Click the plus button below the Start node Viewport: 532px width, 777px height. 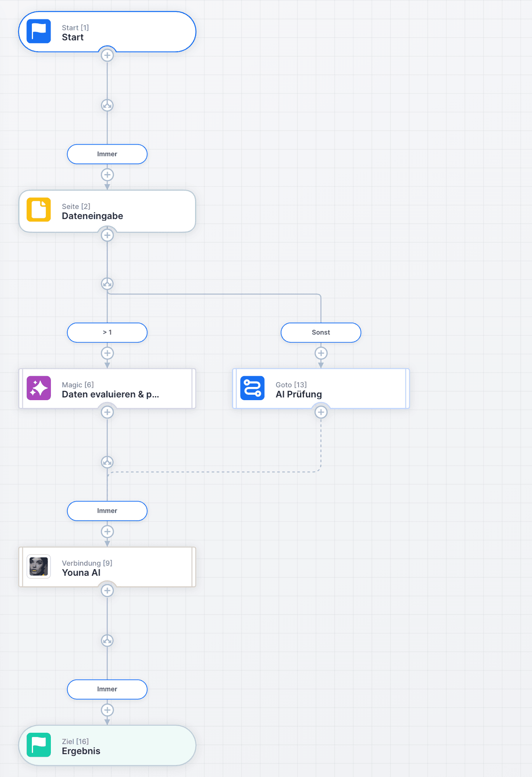[x=107, y=55]
